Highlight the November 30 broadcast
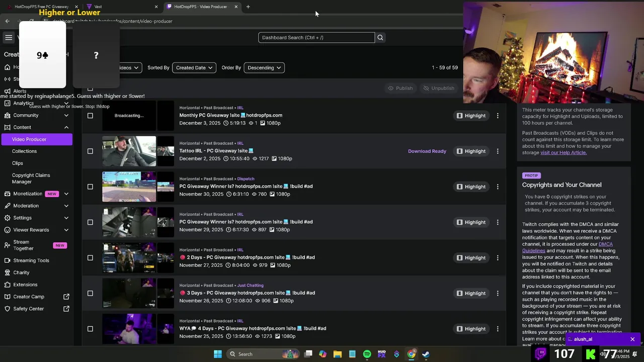 coord(471,187)
